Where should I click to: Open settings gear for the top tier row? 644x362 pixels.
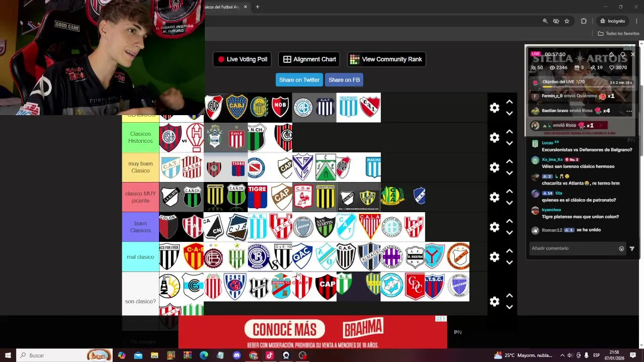[x=495, y=108]
